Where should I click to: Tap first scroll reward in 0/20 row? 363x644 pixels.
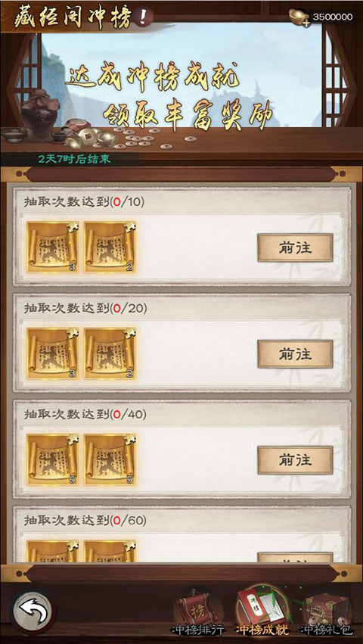click(53, 353)
